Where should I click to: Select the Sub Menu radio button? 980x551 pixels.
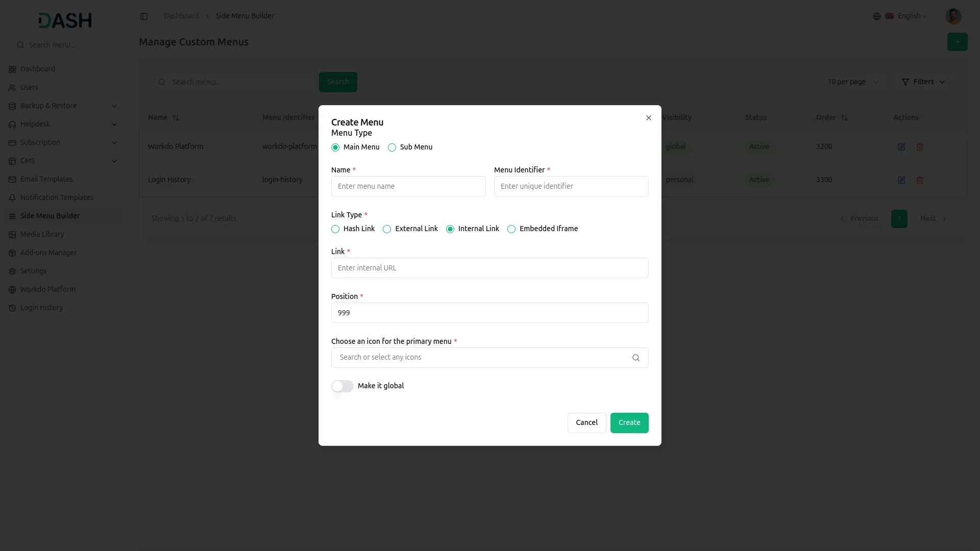[392, 147]
